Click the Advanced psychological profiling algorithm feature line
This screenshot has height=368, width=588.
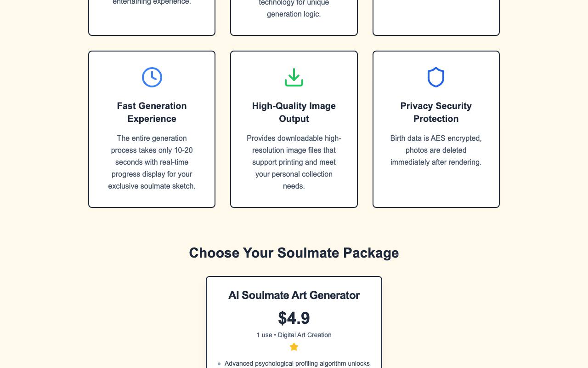click(x=297, y=364)
